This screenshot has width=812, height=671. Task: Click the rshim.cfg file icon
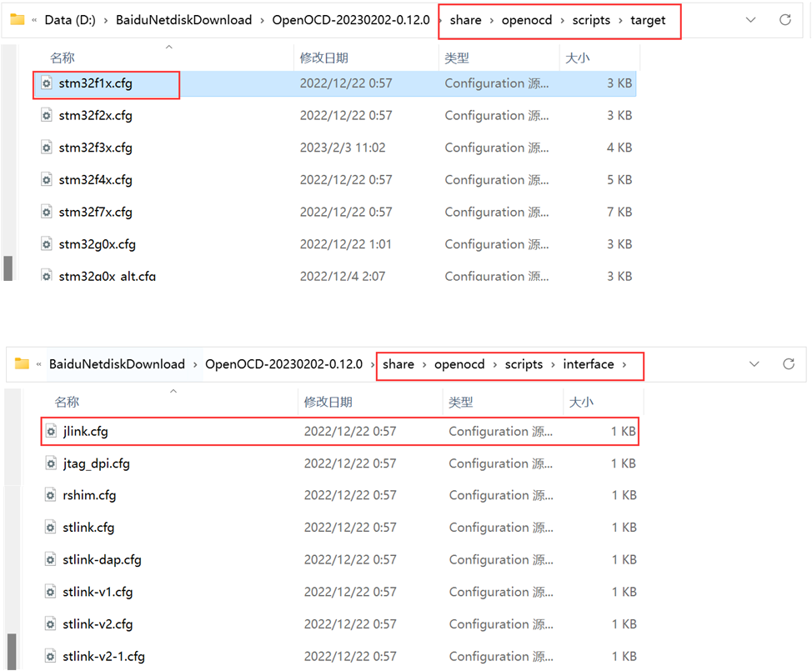tap(52, 496)
